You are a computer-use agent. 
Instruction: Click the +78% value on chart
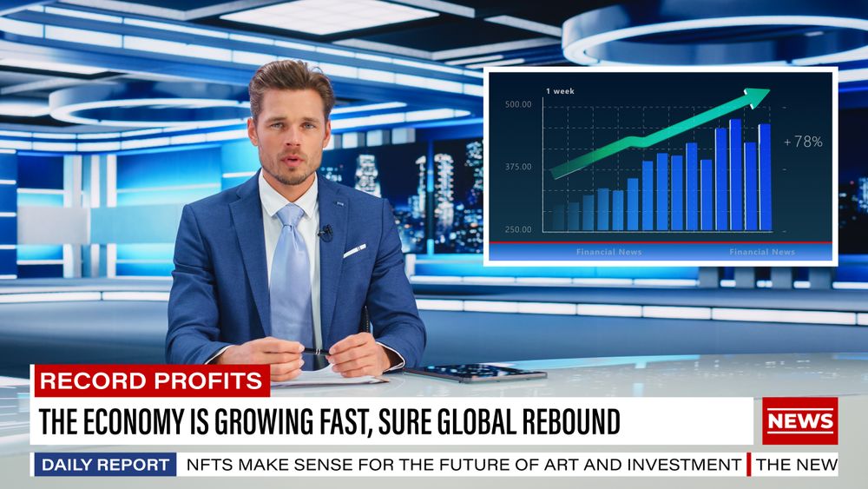[x=803, y=142]
